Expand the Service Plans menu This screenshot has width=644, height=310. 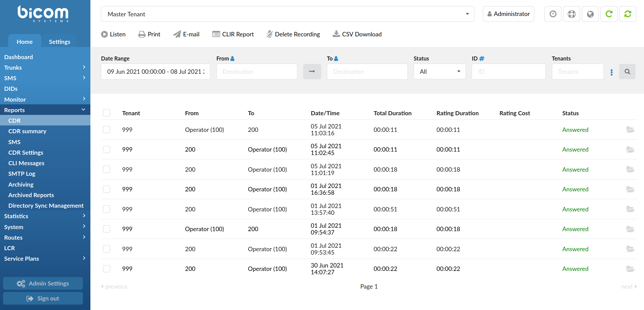[x=45, y=258]
